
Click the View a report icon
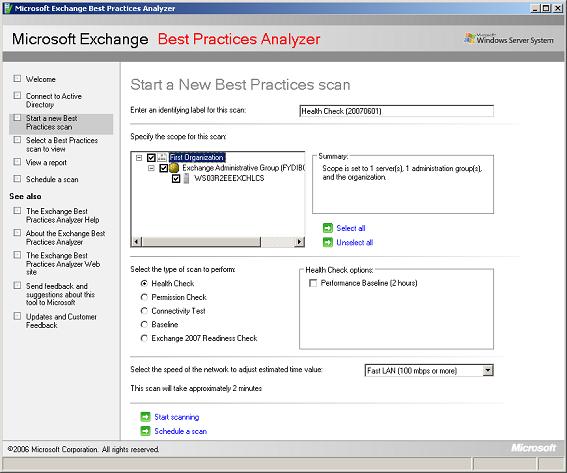(x=17, y=162)
